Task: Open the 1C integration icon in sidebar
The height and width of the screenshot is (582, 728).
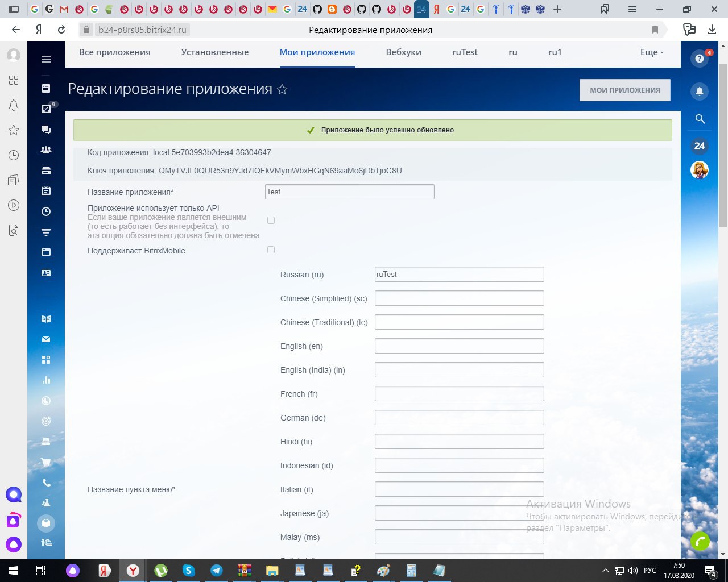Action: click(x=46, y=543)
